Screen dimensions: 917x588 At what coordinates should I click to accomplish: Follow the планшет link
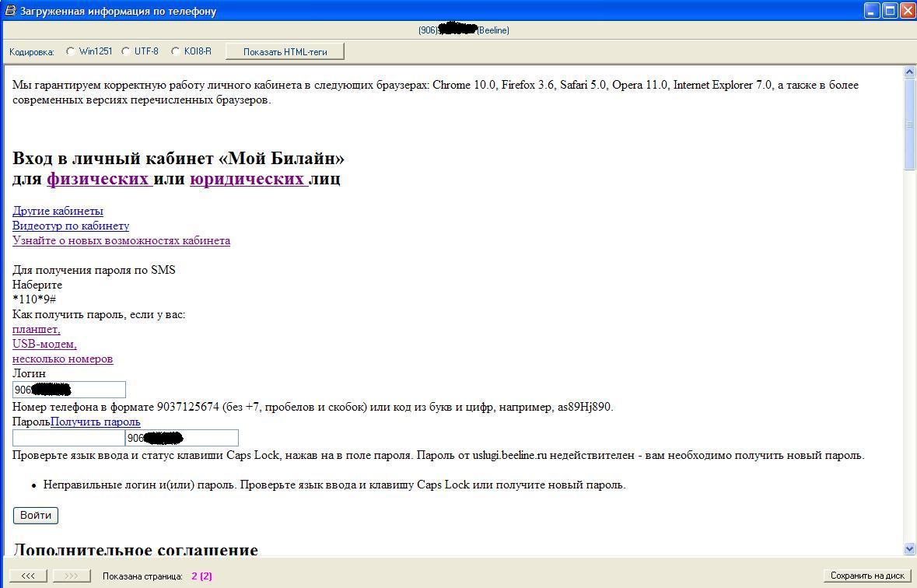click(37, 329)
